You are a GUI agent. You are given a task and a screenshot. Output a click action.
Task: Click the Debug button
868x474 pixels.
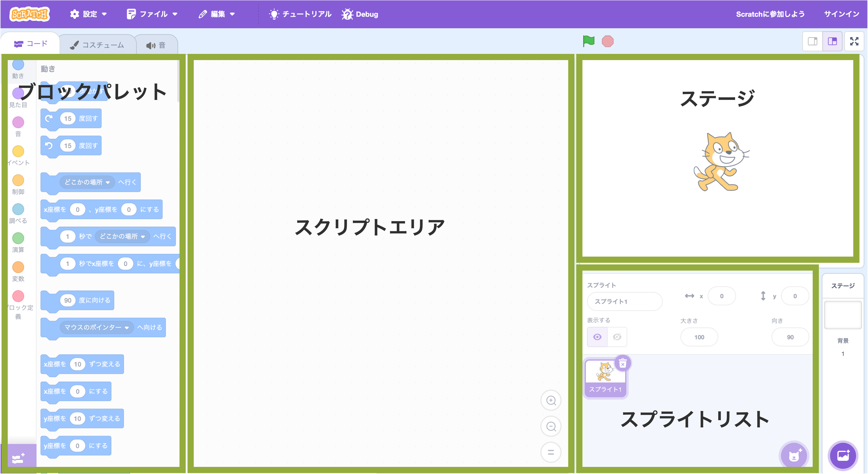pos(360,14)
